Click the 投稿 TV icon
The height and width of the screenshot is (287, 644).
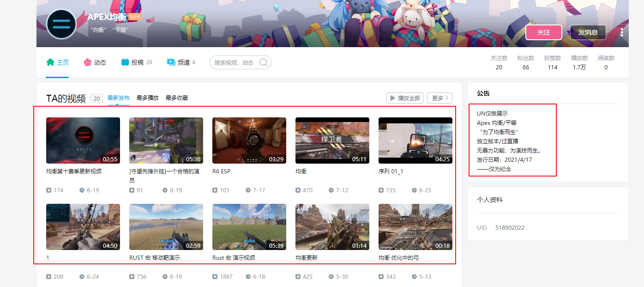[125, 62]
